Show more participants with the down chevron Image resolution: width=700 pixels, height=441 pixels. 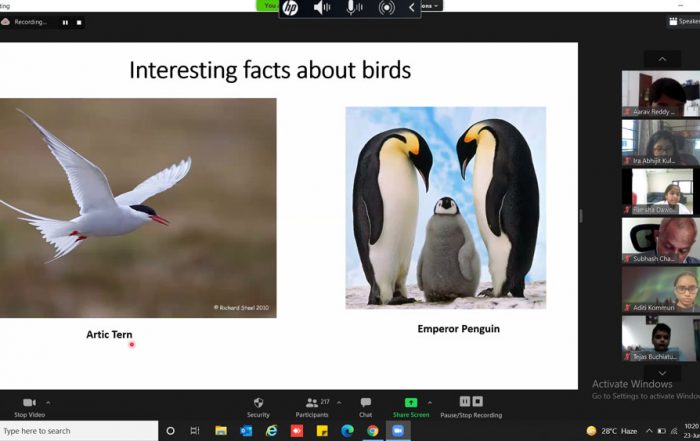pyautogui.click(x=662, y=373)
